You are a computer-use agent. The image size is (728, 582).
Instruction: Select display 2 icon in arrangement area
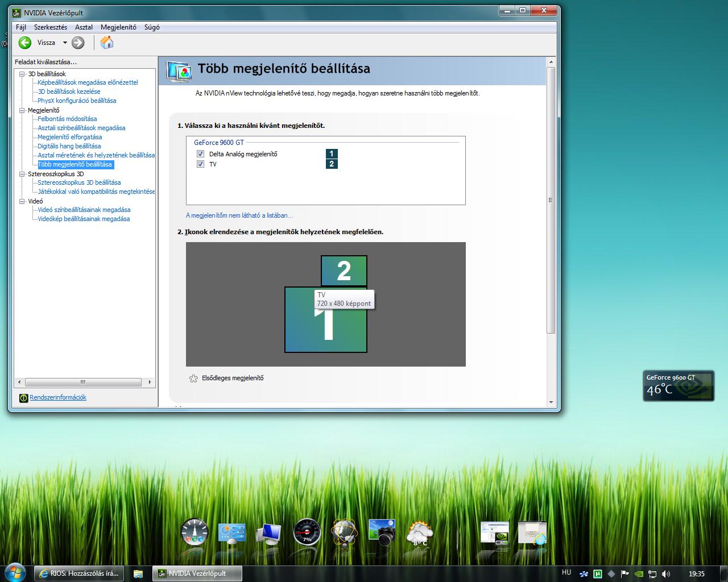click(x=344, y=271)
